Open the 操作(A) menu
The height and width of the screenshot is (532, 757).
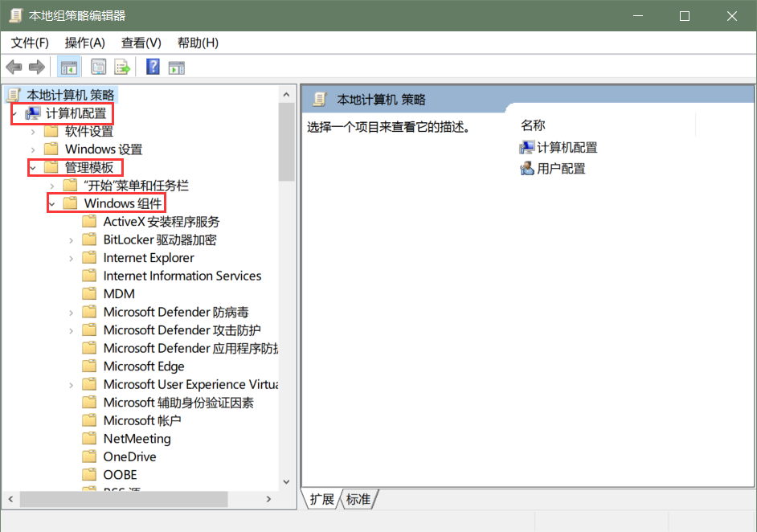[x=85, y=43]
